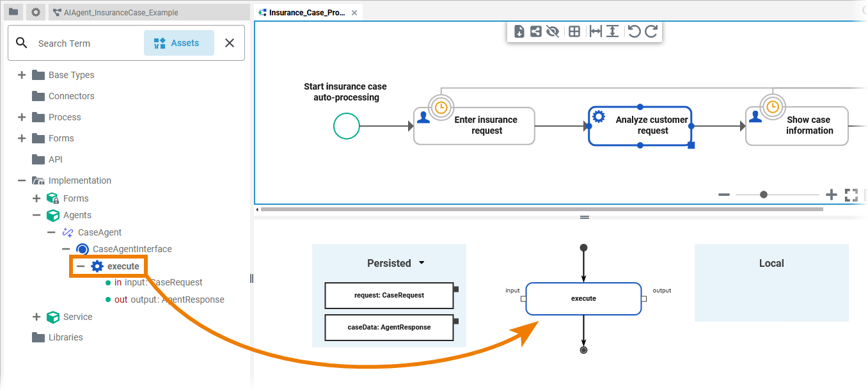
Task: Click the vertical spacing tool icon
Action: pos(612,31)
